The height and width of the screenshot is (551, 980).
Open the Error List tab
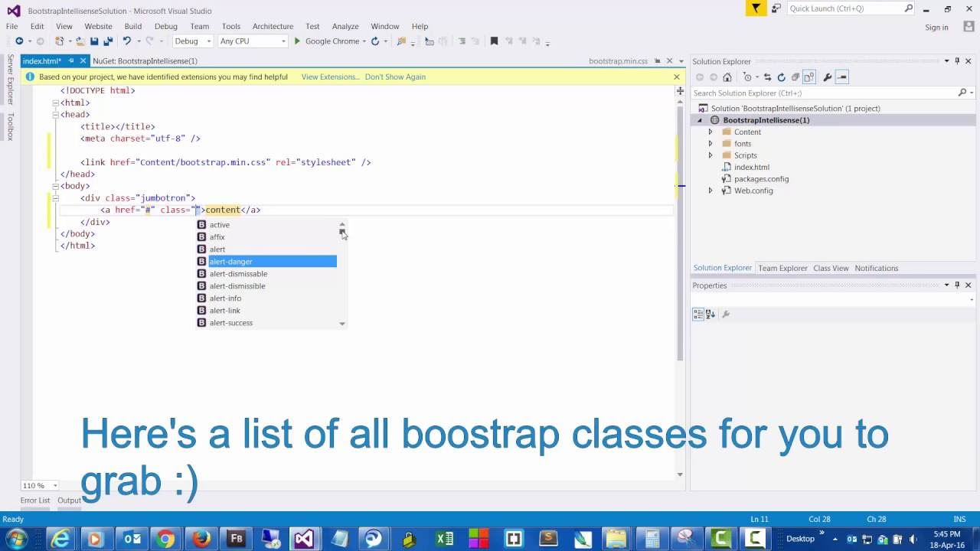(x=35, y=500)
